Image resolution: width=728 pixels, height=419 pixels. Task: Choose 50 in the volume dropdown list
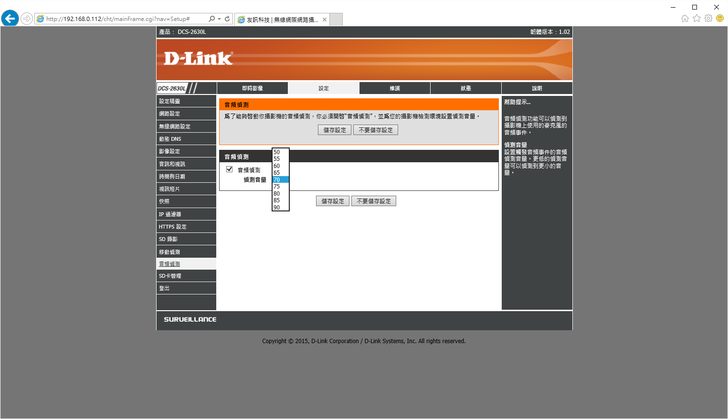click(x=280, y=152)
